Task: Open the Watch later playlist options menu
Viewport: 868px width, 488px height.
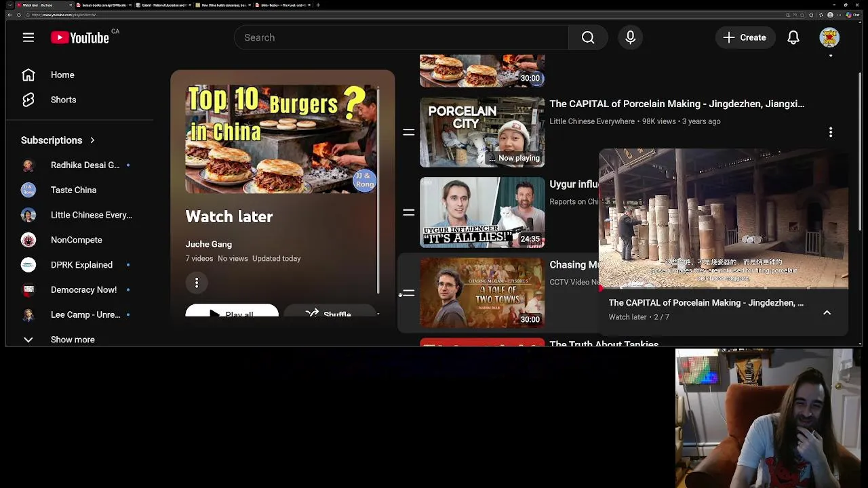Action: point(197,283)
